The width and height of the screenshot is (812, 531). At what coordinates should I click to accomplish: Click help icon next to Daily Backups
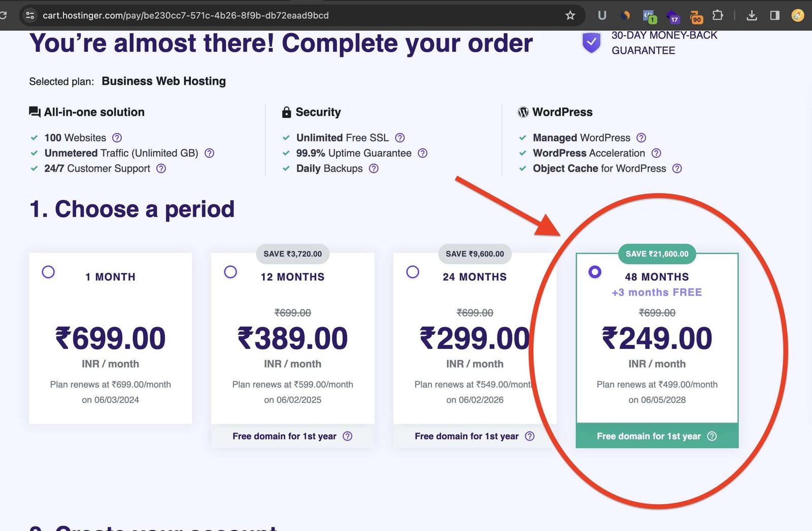374,168
